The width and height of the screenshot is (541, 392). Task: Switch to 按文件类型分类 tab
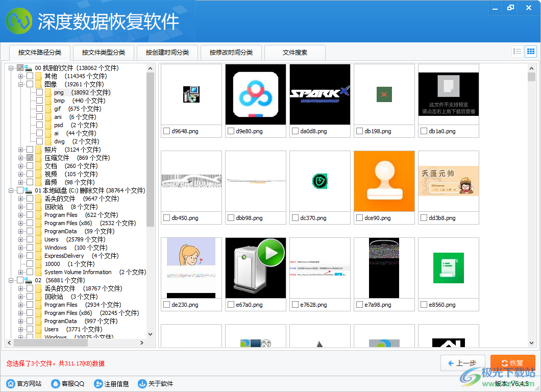(104, 53)
